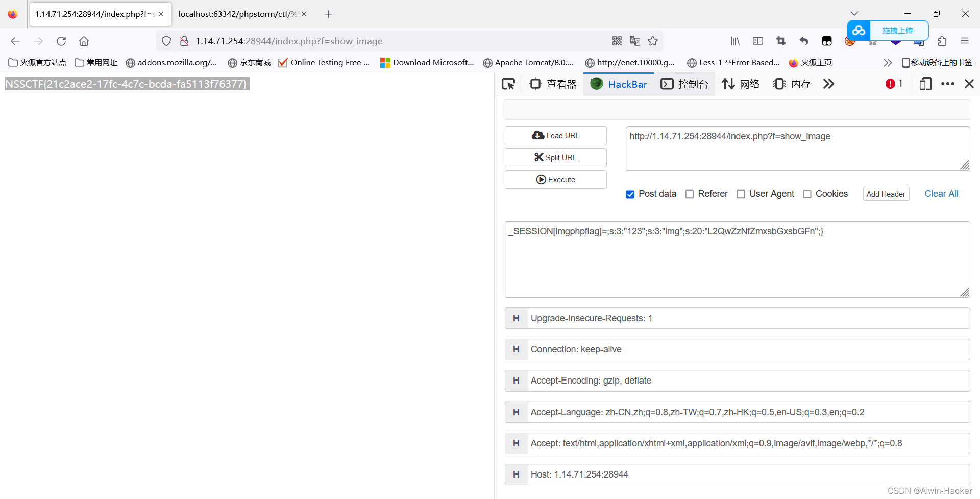Screen dimensions: 980x499
Task: Click inside the HackBar URL text area
Action: (x=796, y=148)
